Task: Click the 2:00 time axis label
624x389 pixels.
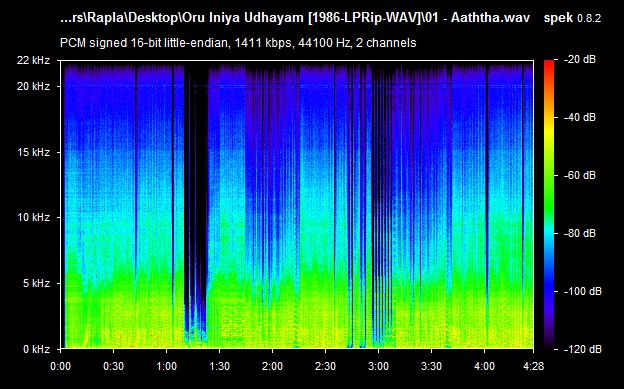Action: 272,366
